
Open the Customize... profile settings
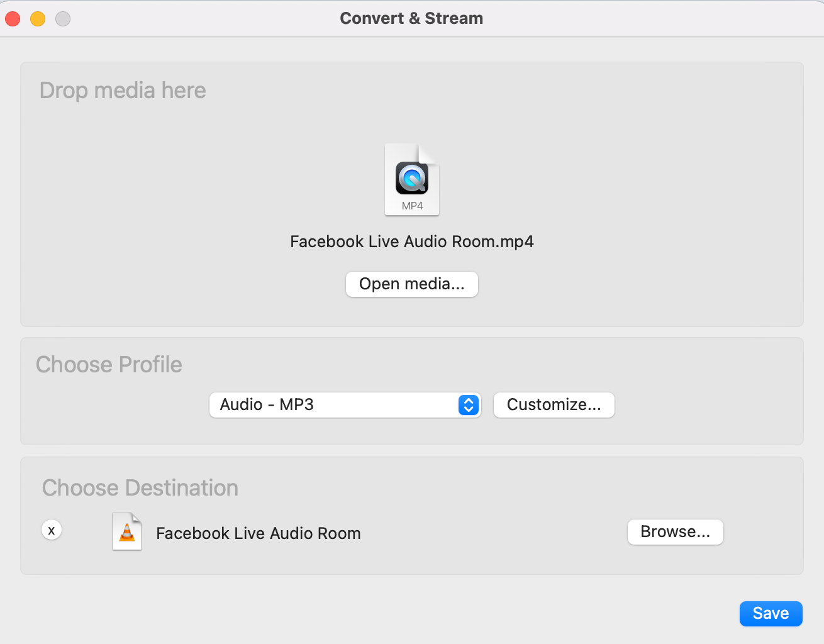pos(554,405)
